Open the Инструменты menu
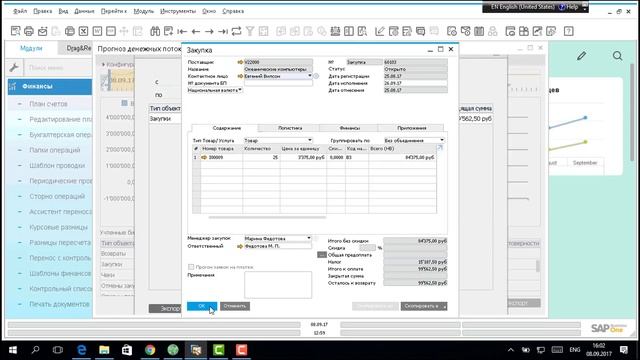The image size is (640, 360). click(178, 11)
